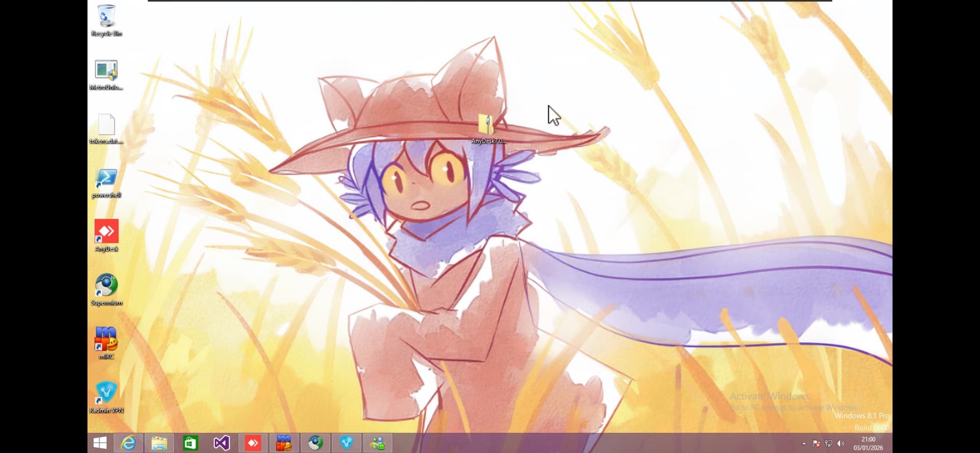Switch to AnyDesk in the taskbar
This screenshot has width=980, height=453.
[253, 443]
